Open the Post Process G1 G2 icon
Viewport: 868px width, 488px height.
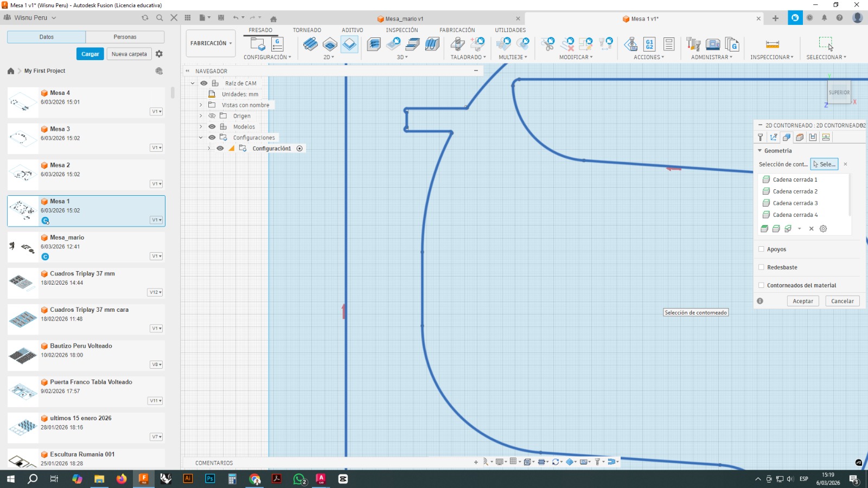click(x=649, y=44)
